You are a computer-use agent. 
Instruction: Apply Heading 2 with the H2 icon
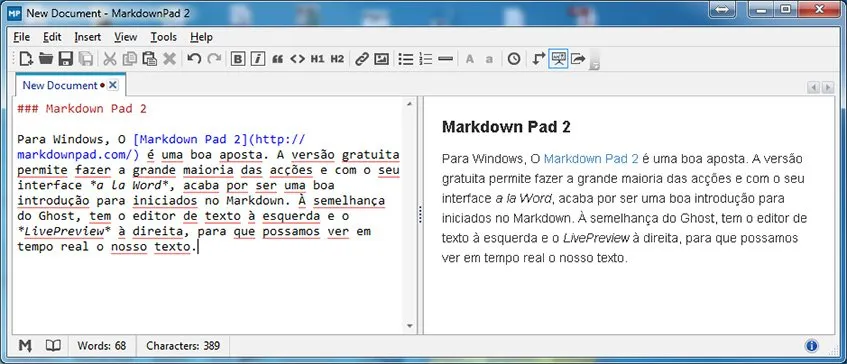click(x=337, y=59)
